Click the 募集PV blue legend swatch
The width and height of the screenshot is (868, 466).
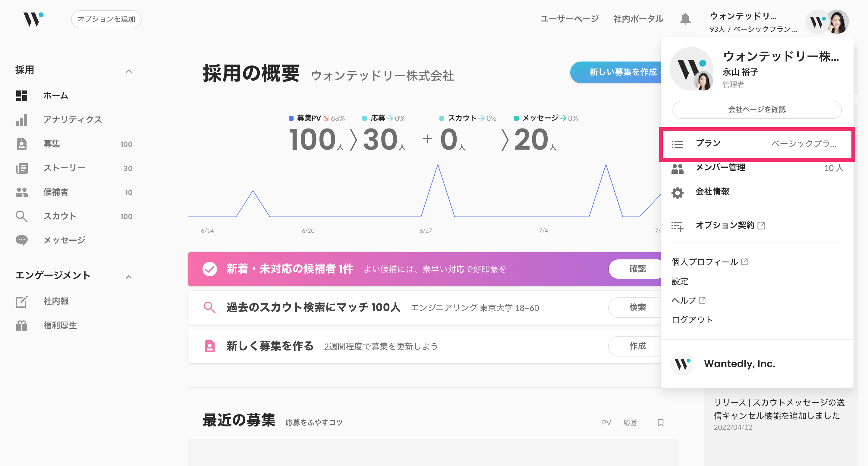[291, 118]
